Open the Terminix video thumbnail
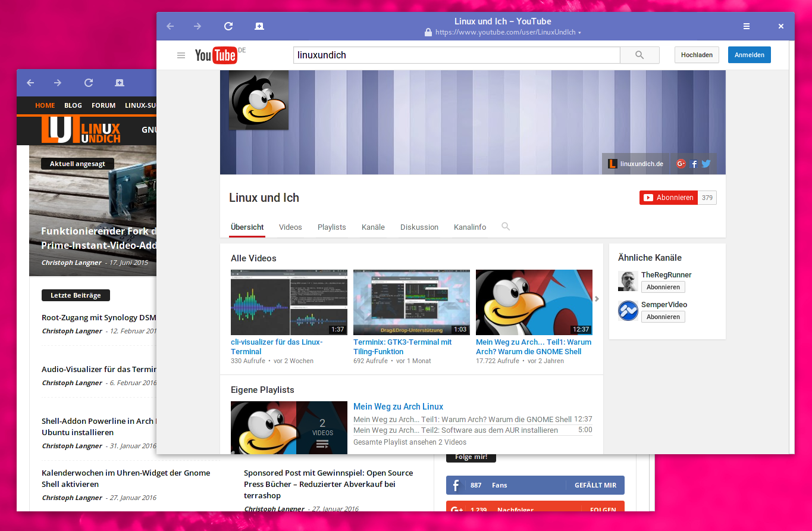 [x=412, y=302]
